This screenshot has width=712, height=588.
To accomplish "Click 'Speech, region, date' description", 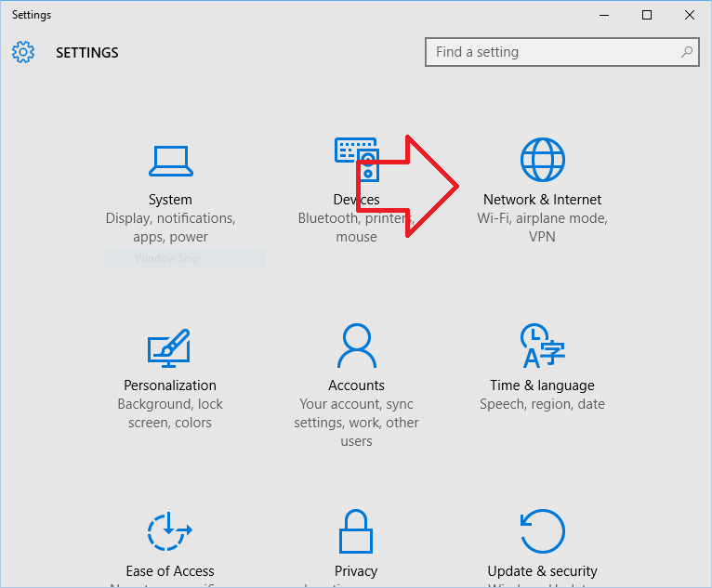I will point(542,404).
